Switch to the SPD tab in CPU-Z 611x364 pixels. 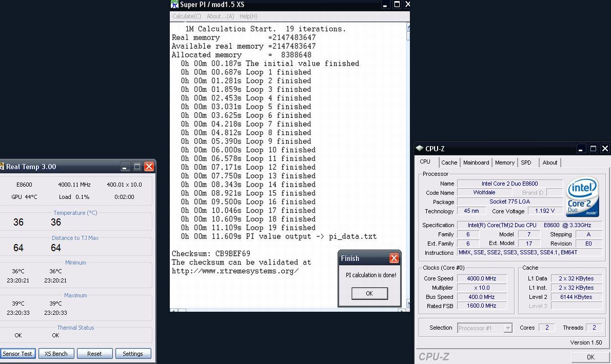[x=526, y=163]
